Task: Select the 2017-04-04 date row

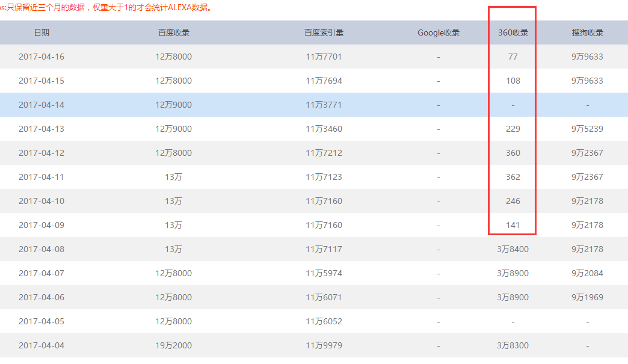Action: [42, 345]
